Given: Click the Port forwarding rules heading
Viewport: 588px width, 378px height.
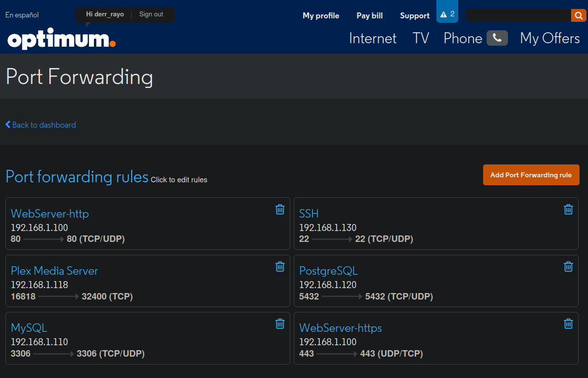Looking at the screenshot, I should point(77,177).
